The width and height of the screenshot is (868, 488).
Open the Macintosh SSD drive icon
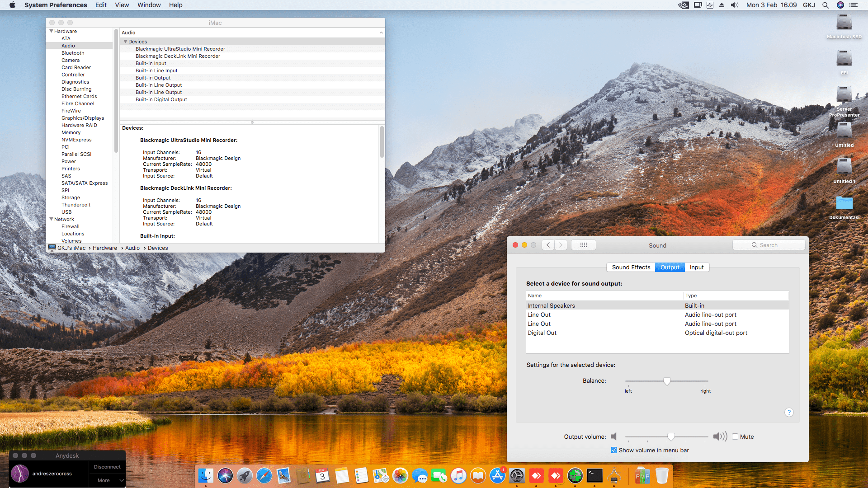(844, 23)
